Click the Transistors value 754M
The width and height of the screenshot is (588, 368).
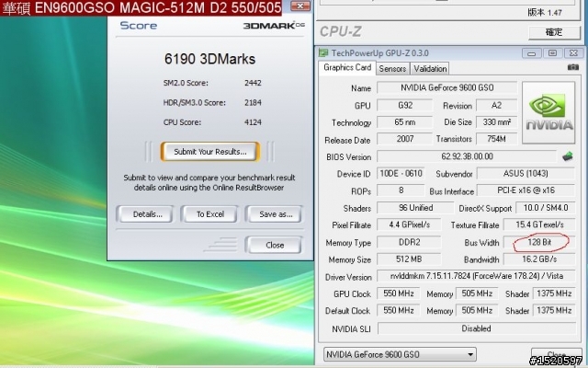click(x=496, y=139)
